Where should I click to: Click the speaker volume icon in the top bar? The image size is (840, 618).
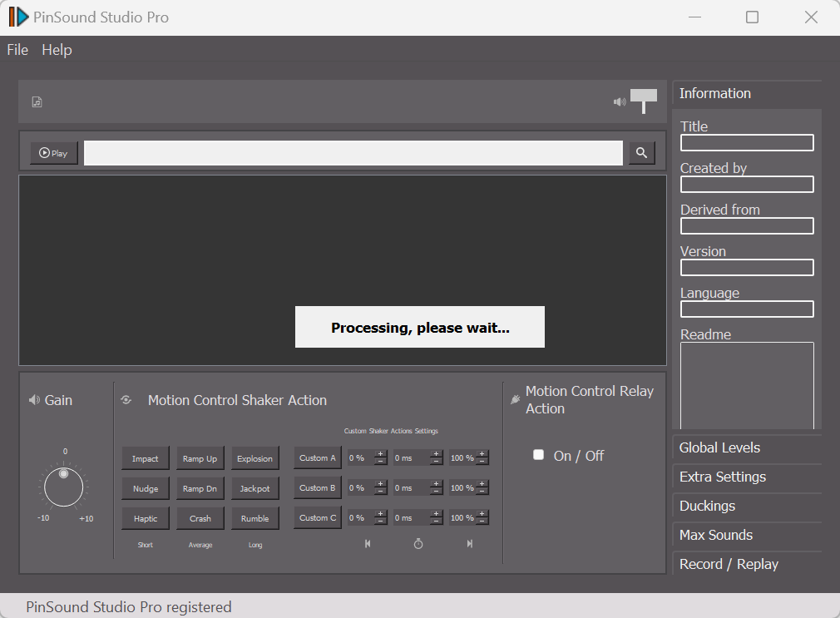click(x=620, y=101)
